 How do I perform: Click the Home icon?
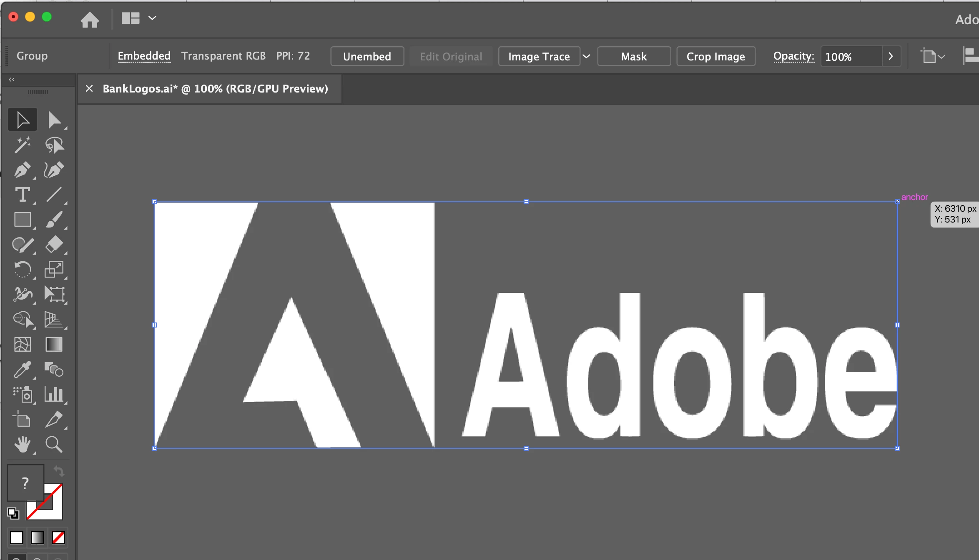tap(90, 19)
